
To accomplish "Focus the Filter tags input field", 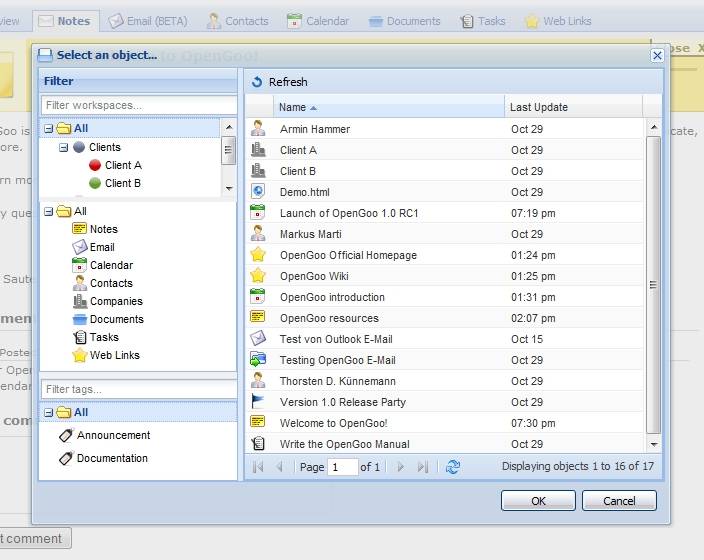I will pos(139,389).
